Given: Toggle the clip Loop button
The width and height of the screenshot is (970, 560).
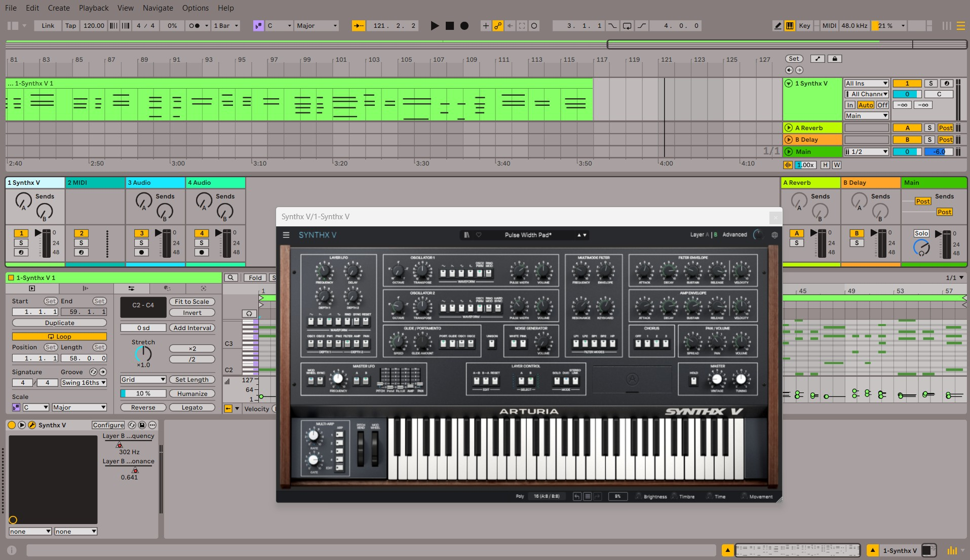Looking at the screenshot, I should pos(59,337).
